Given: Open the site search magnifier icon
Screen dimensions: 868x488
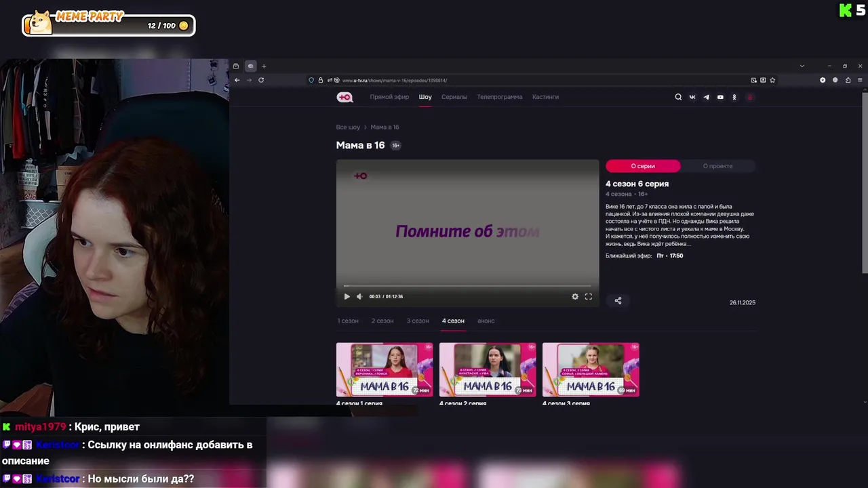Looking at the screenshot, I should pyautogui.click(x=678, y=97).
